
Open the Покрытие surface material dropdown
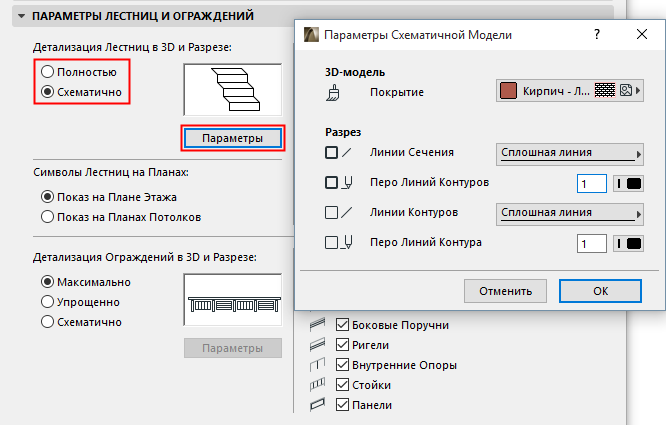pos(568,92)
